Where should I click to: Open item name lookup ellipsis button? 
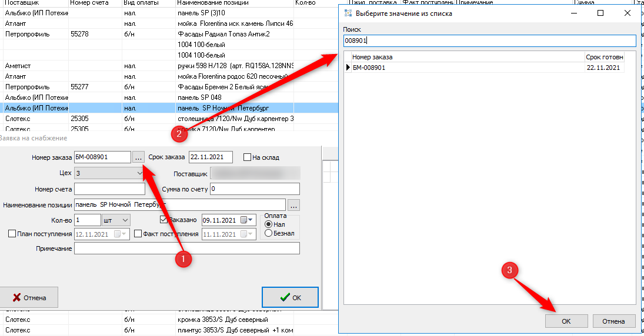pos(293,205)
